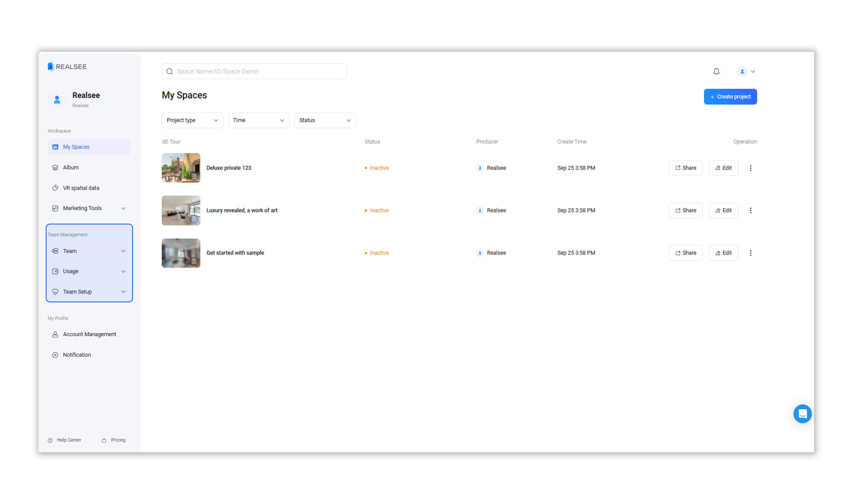854x504 pixels.
Task: Click the notification bell icon
Action: 716,71
